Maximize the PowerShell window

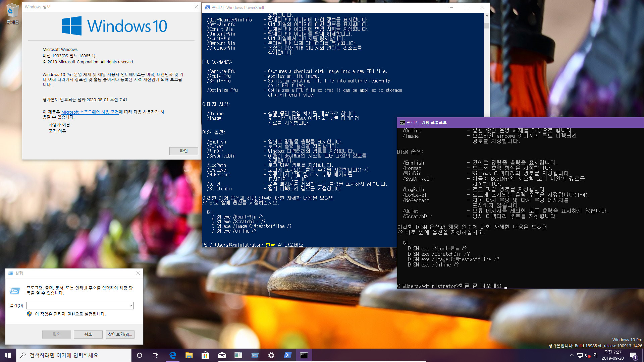pyautogui.click(x=467, y=7)
